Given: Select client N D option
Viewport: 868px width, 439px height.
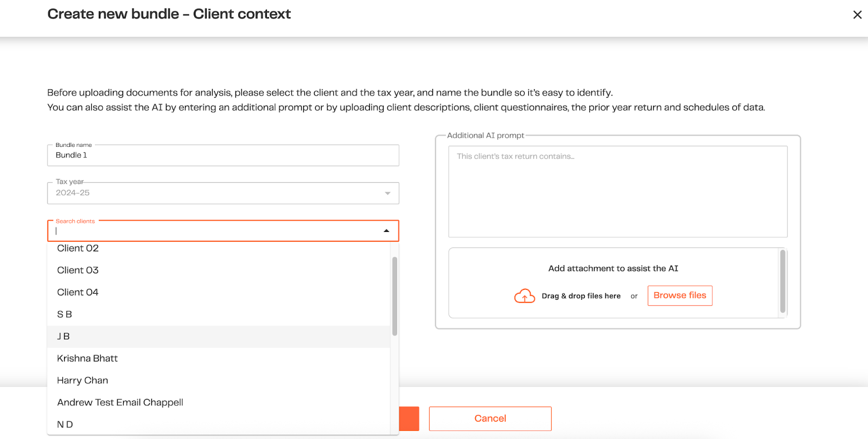Looking at the screenshot, I should coord(65,424).
